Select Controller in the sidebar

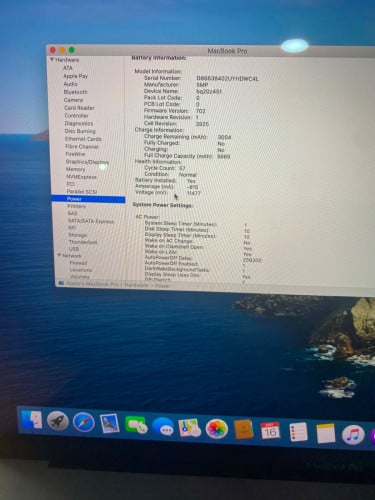pyautogui.click(x=76, y=115)
